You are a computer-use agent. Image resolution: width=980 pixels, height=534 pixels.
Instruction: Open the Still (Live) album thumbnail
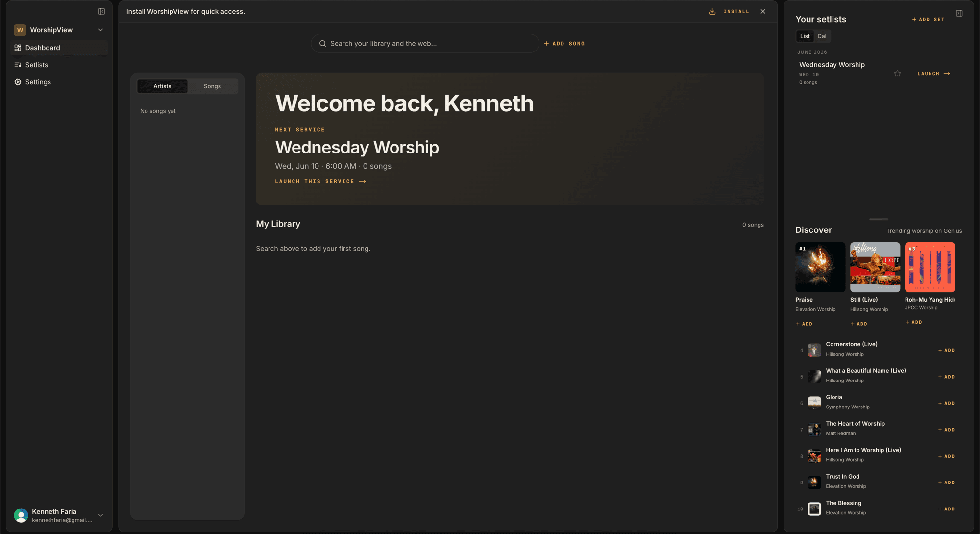[875, 267]
